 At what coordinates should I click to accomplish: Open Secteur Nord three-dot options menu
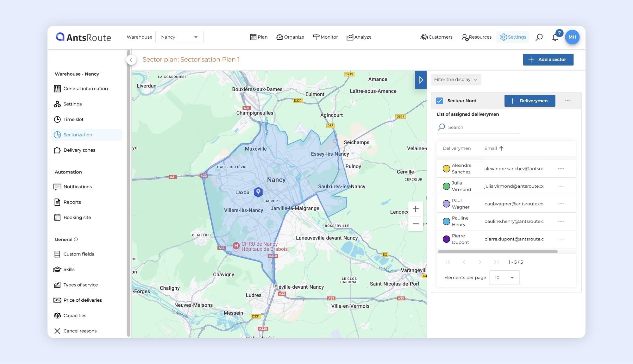coord(568,101)
